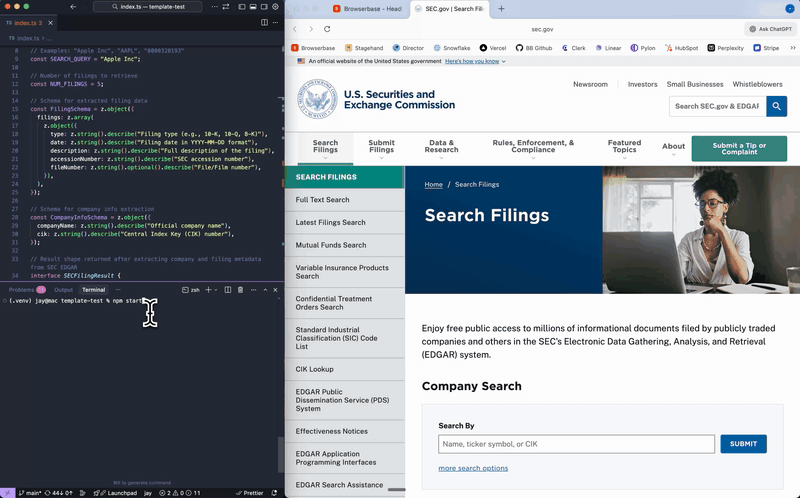The width and height of the screenshot is (800, 498).
Task: Expand the About navigation menu
Action: (x=673, y=148)
